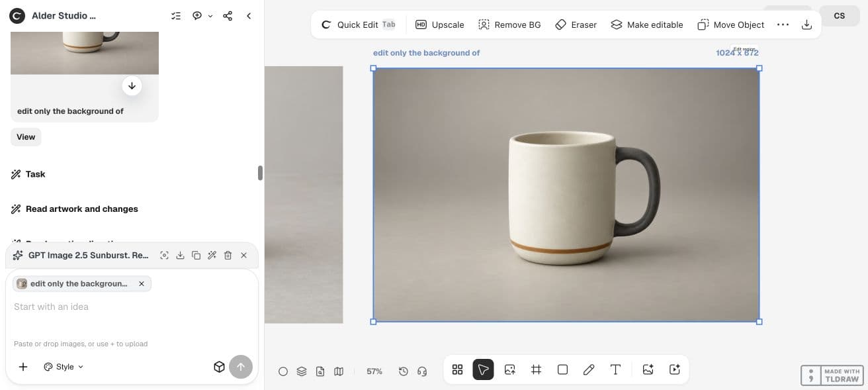Open more options ellipsis in top toolbar
The image size is (868, 390).
(783, 24)
